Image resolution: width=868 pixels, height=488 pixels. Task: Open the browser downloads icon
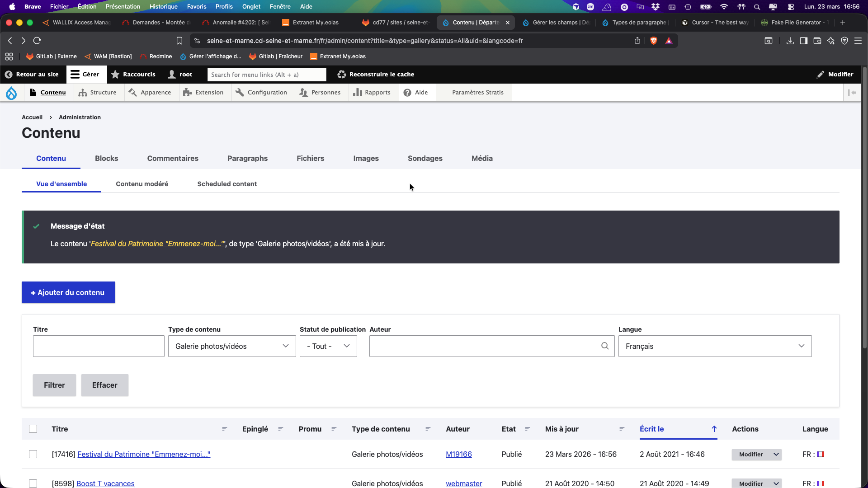790,41
